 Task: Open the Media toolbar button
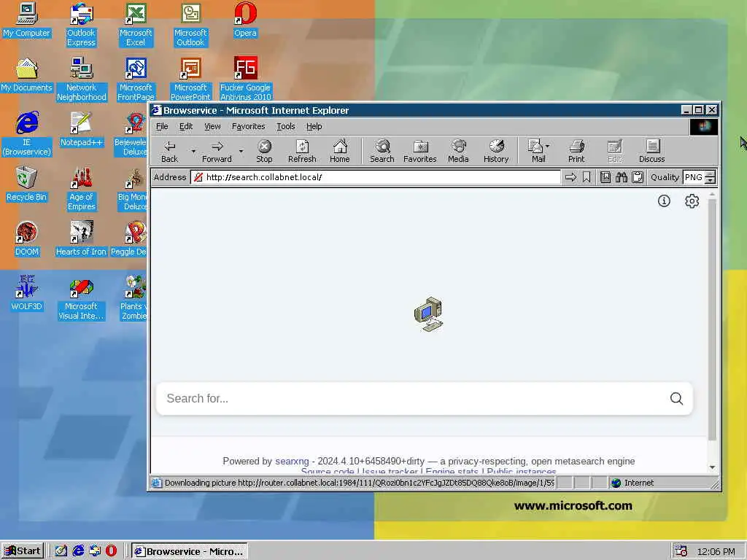[x=458, y=152]
